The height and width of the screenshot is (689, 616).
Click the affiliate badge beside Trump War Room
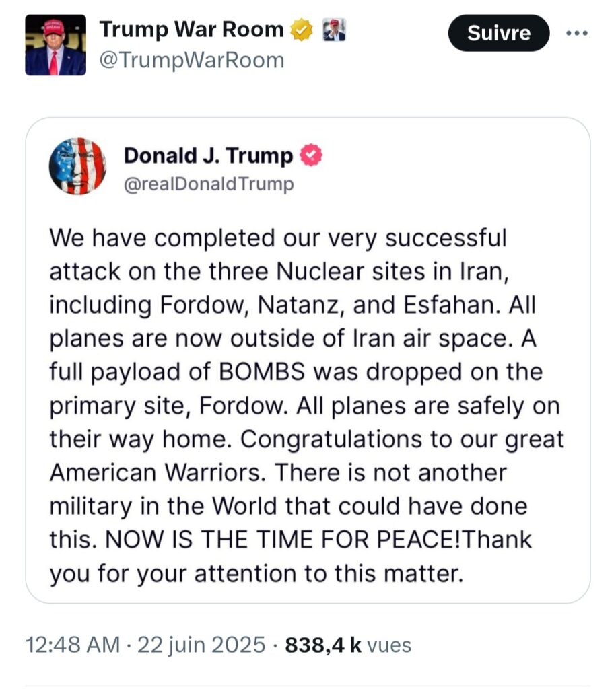coord(334,30)
